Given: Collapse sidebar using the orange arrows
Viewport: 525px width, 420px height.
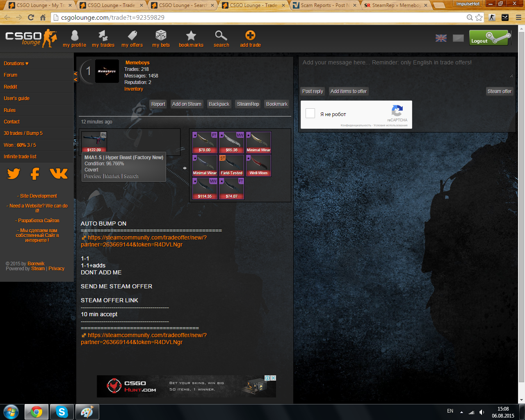Looking at the screenshot, I should pos(75,77).
